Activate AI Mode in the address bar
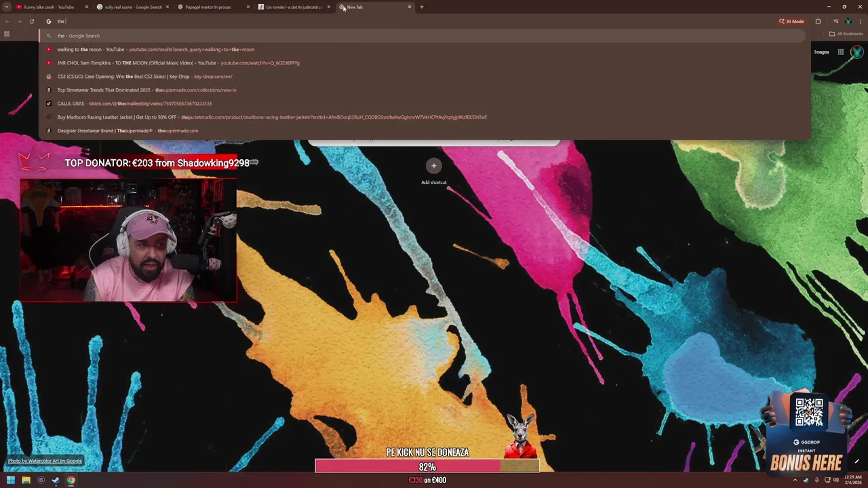The width and height of the screenshot is (868, 488). (x=792, y=21)
